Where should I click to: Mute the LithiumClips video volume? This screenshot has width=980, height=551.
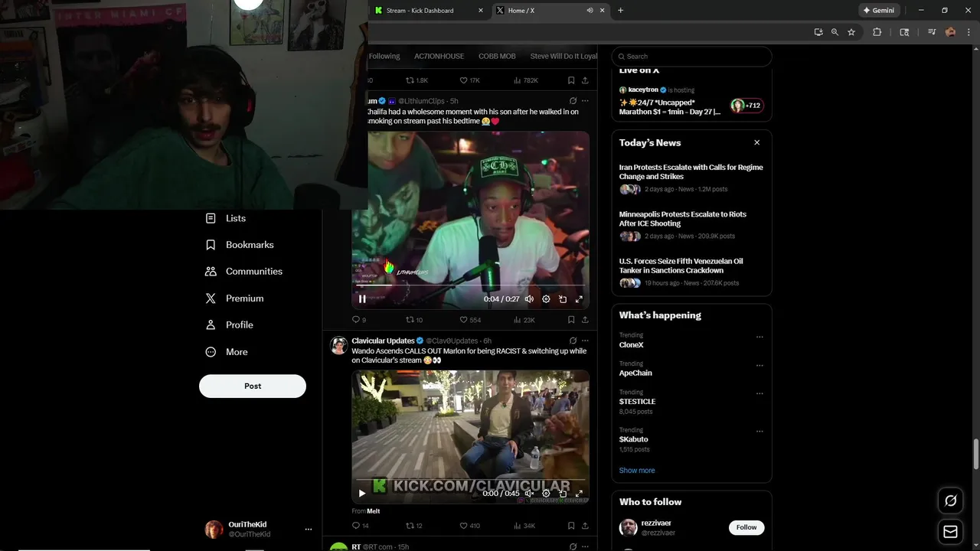click(529, 299)
